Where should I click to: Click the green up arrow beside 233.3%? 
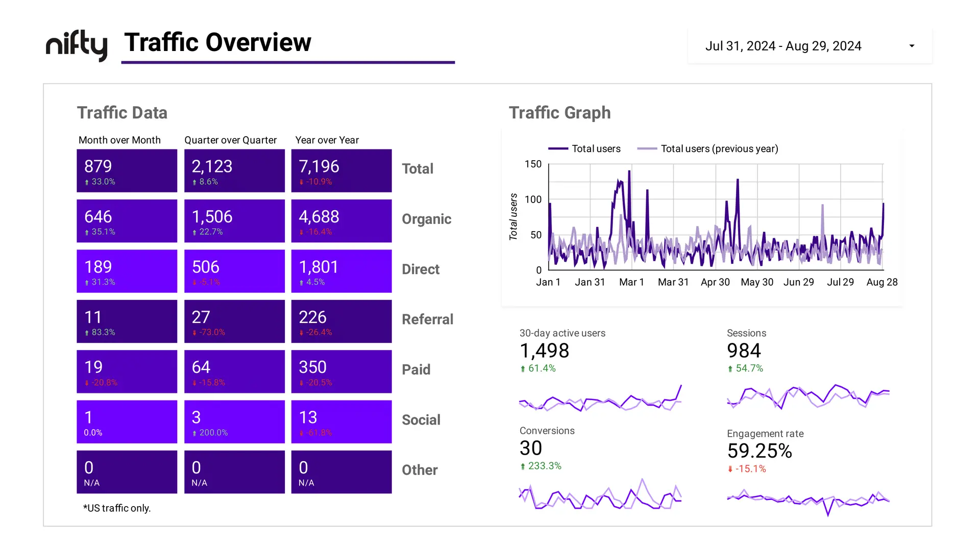[x=523, y=466]
